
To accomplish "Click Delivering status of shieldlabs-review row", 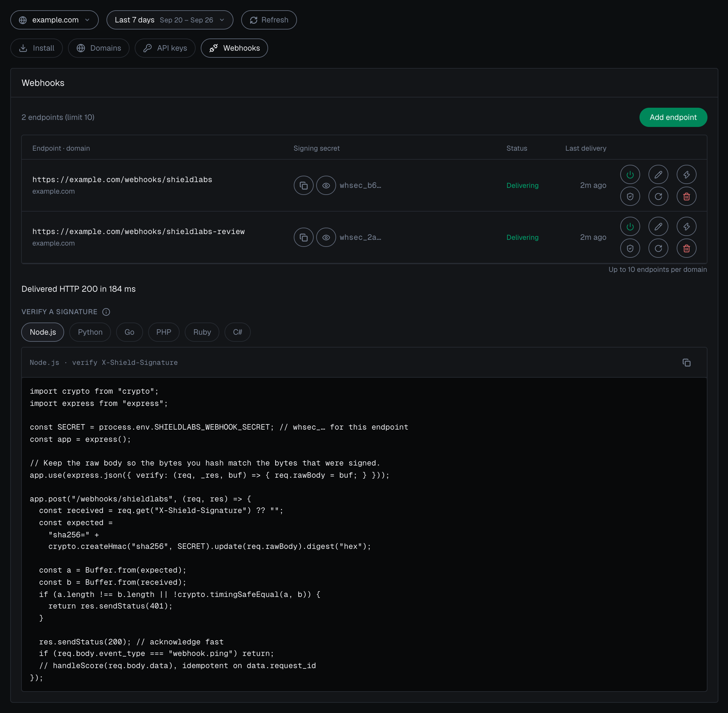I will (x=522, y=238).
